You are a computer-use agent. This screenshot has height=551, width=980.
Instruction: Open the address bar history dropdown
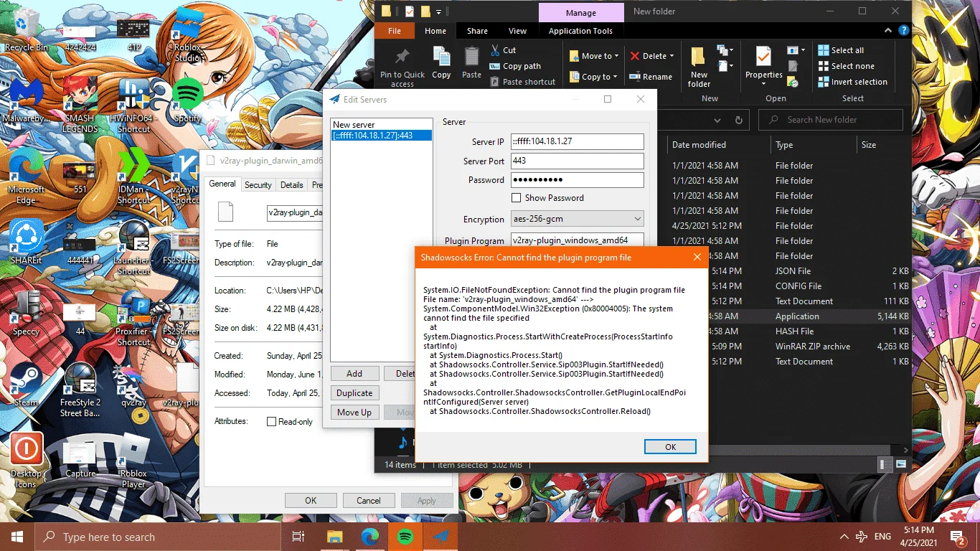pos(717,120)
